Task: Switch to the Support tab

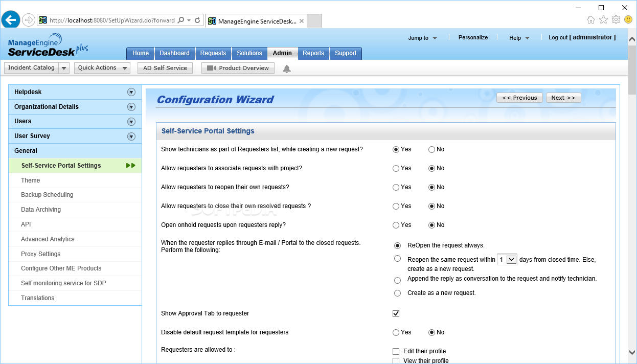Action: (x=346, y=53)
